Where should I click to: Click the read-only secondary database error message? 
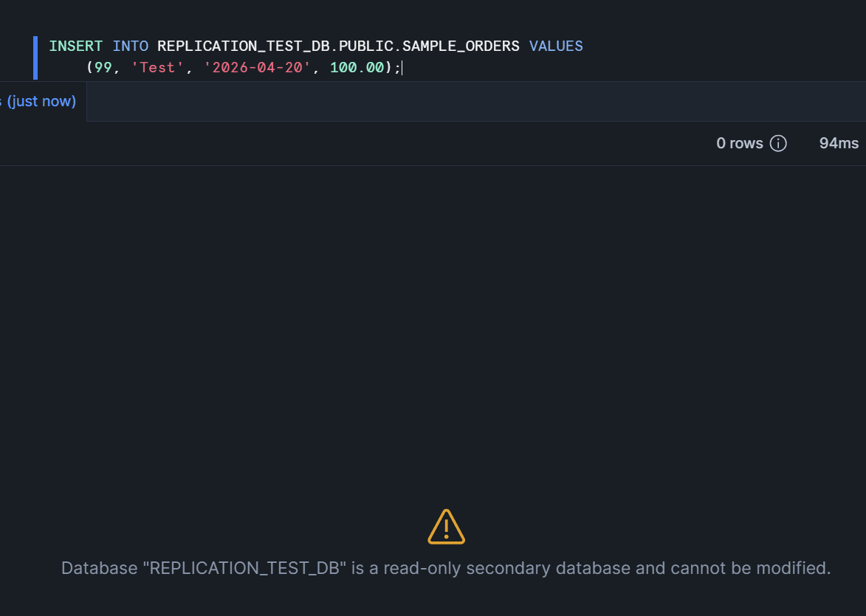coord(446,568)
